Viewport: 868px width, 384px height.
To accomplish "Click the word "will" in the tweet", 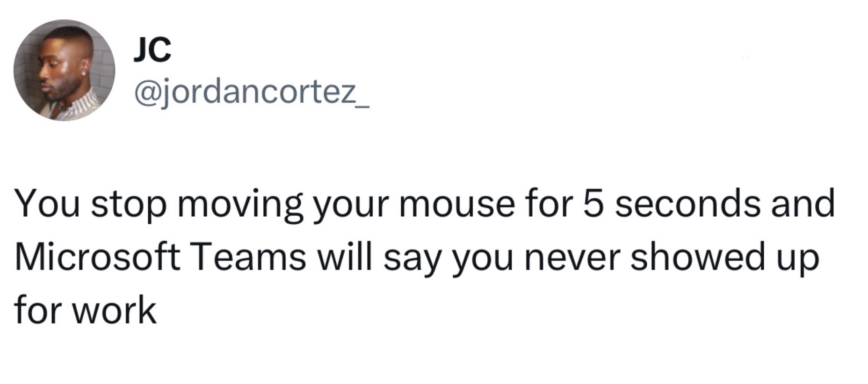I will coord(345,257).
